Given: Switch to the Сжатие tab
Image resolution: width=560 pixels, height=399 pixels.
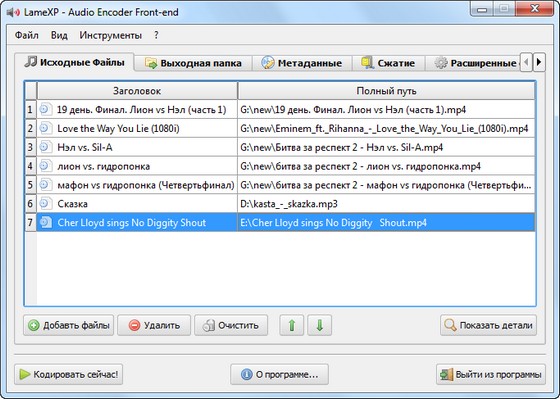Looking at the screenshot, I should [388, 63].
